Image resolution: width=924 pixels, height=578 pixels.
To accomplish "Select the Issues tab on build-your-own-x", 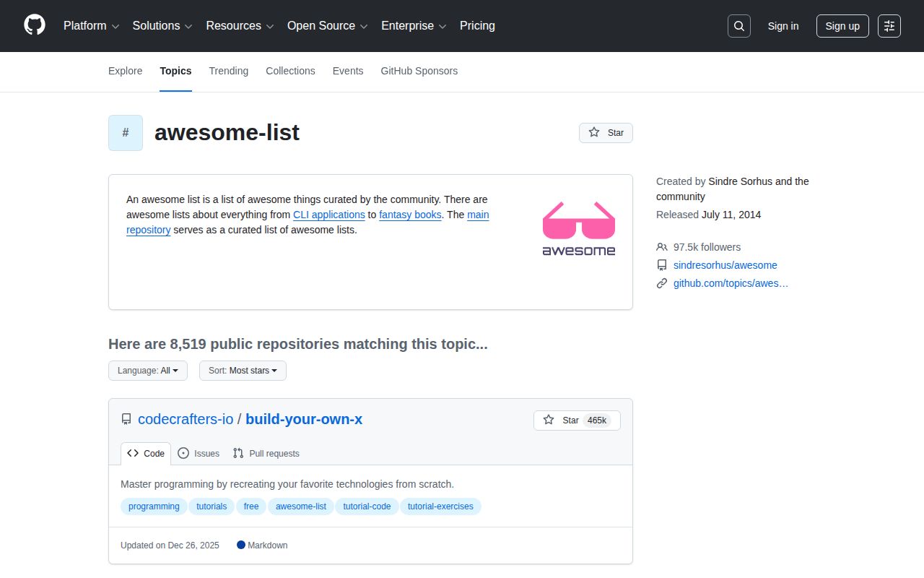I will (x=199, y=453).
